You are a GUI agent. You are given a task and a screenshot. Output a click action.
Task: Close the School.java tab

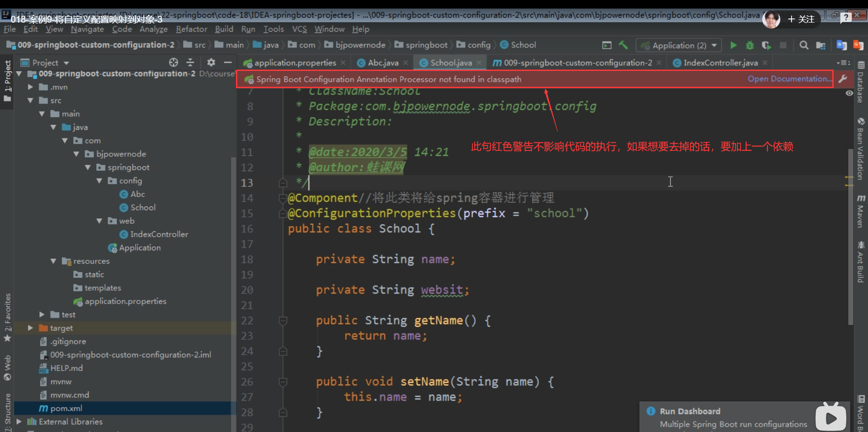pos(479,63)
